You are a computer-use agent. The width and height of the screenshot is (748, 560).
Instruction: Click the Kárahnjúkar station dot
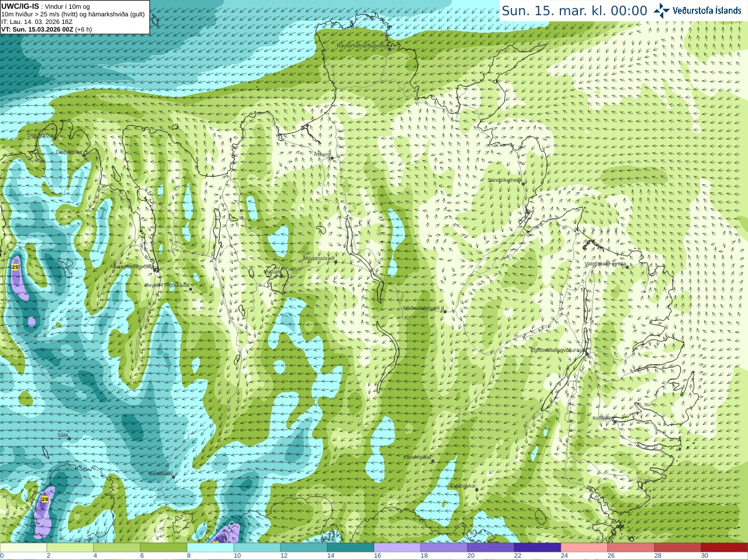433,461
